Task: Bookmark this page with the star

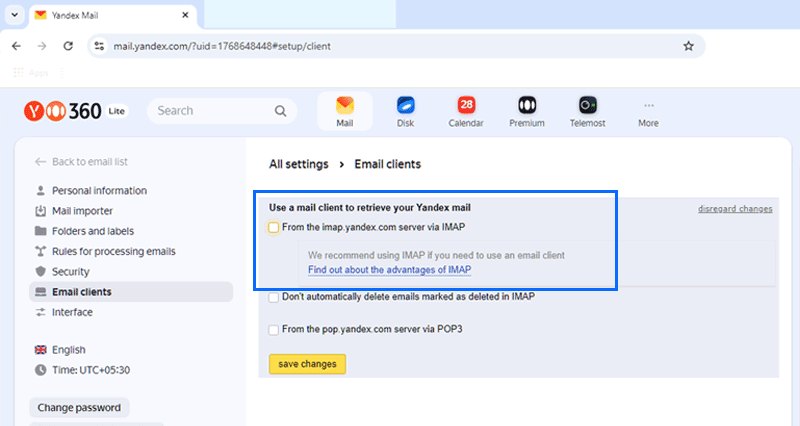Action: click(688, 46)
